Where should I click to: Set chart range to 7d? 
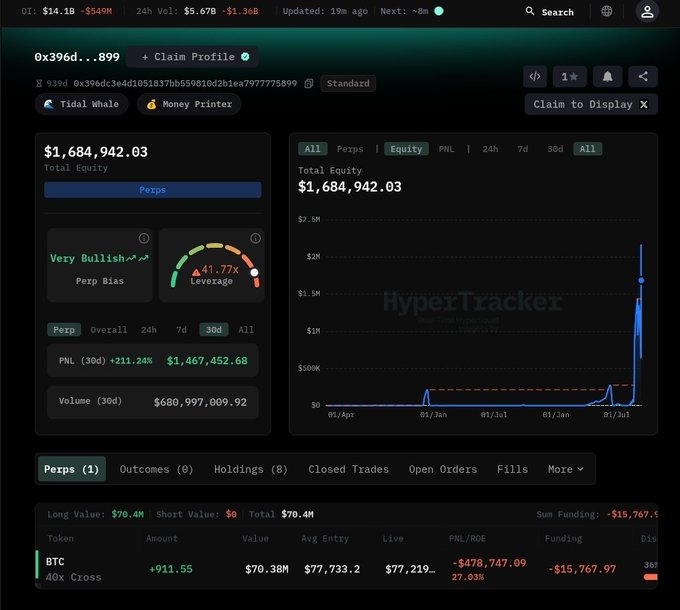(523, 149)
